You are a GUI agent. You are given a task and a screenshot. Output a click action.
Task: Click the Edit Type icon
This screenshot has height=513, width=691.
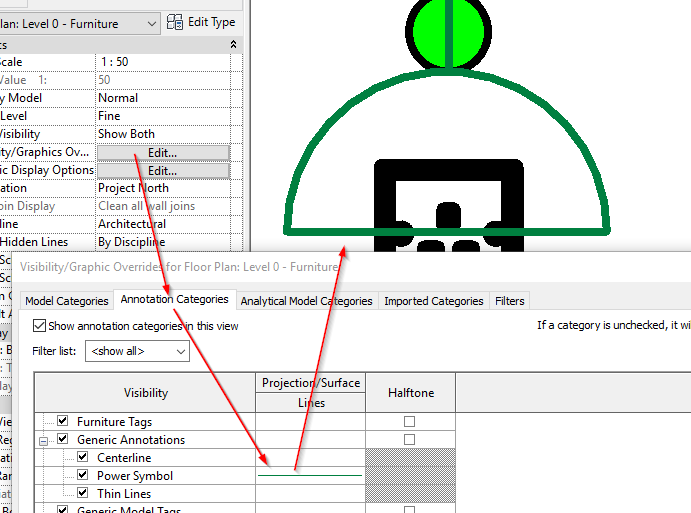click(x=175, y=22)
